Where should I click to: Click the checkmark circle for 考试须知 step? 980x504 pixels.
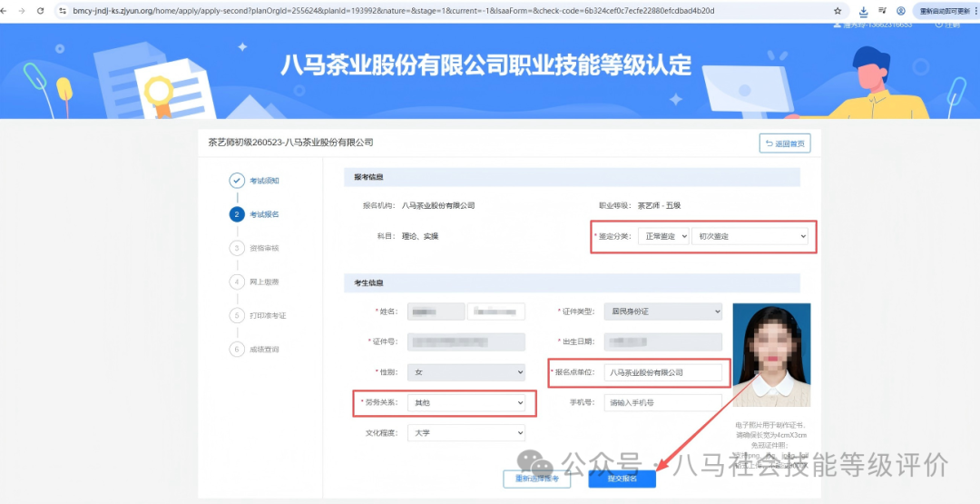(237, 181)
